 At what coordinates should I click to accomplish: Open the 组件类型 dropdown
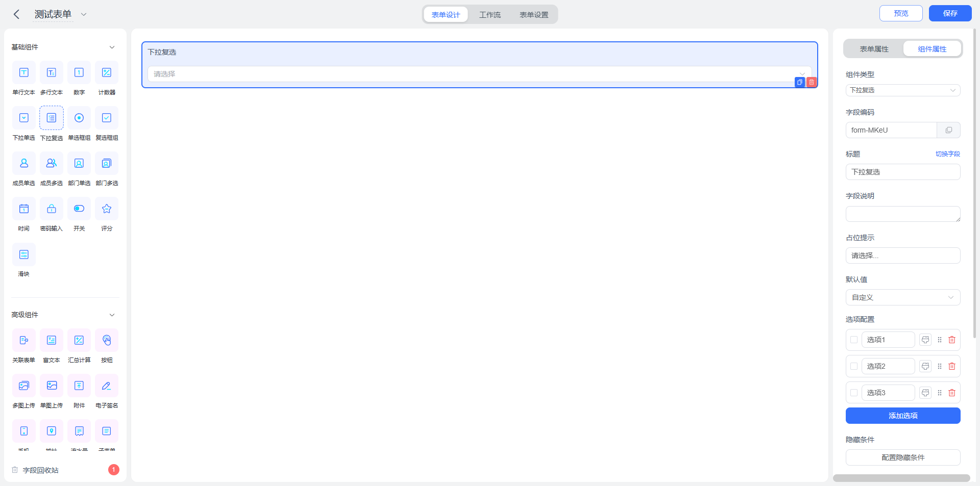click(903, 90)
